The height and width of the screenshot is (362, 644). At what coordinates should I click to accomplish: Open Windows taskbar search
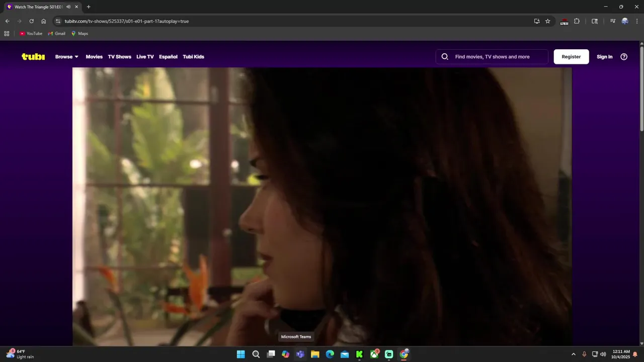pyautogui.click(x=256, y=354)
